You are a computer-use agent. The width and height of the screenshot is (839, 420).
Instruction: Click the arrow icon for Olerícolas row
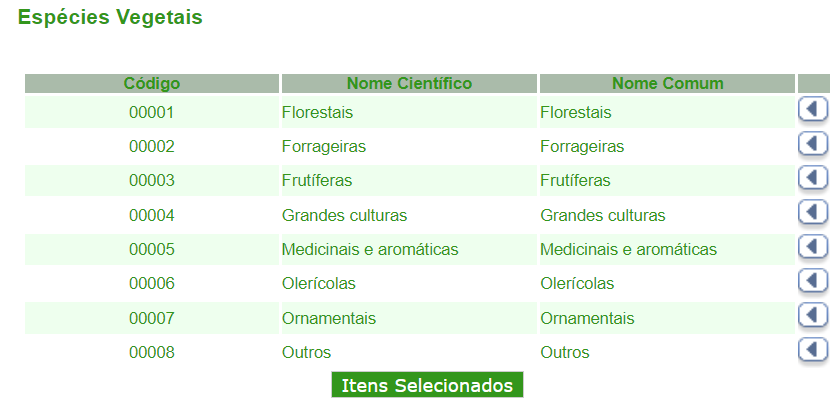tap(813, 281)
